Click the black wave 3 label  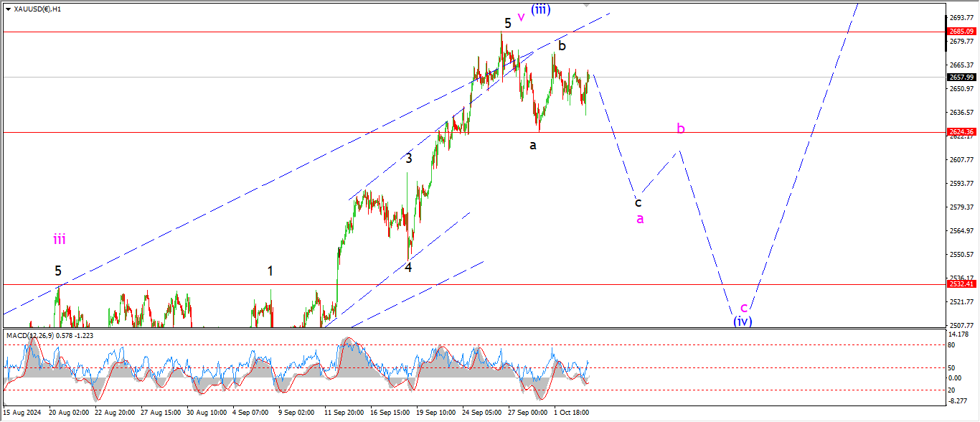(x=409, y=159)
